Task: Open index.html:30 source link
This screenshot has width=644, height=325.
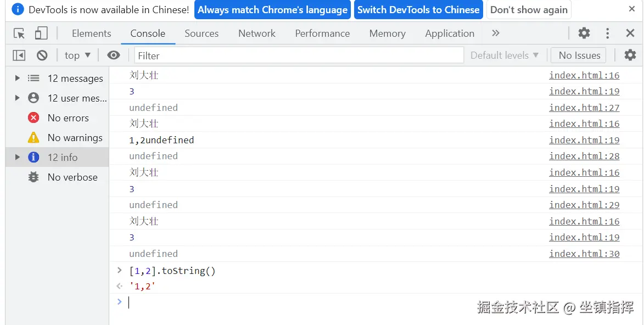Action: pyautogui.click(x=584, y=254)
